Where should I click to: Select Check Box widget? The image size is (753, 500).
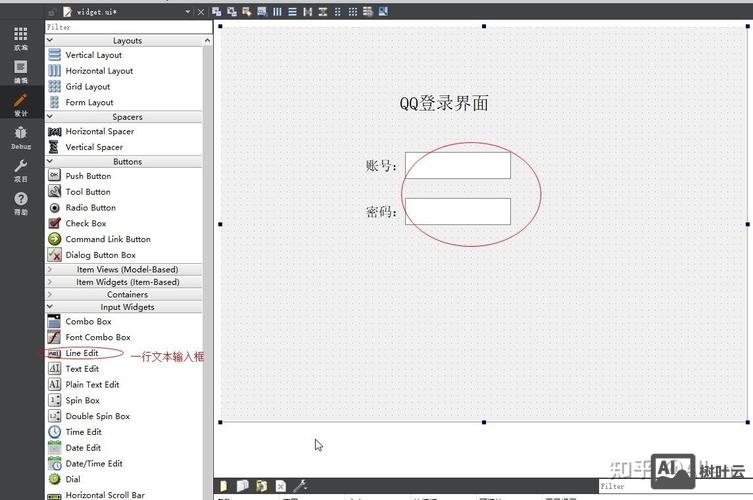[x=124, y=223]
